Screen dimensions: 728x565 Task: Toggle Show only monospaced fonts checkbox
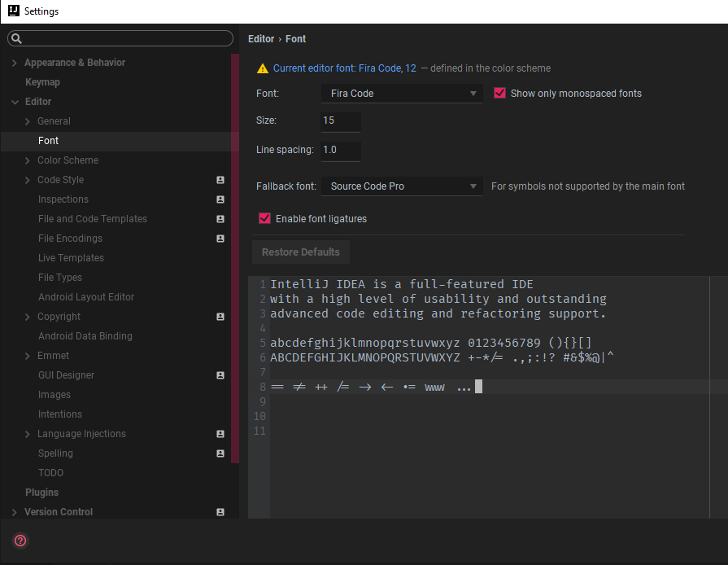point(499,93)
